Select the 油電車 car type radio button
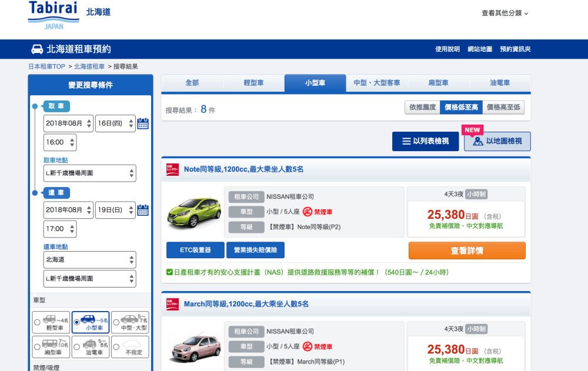 [x=76, y=347]
